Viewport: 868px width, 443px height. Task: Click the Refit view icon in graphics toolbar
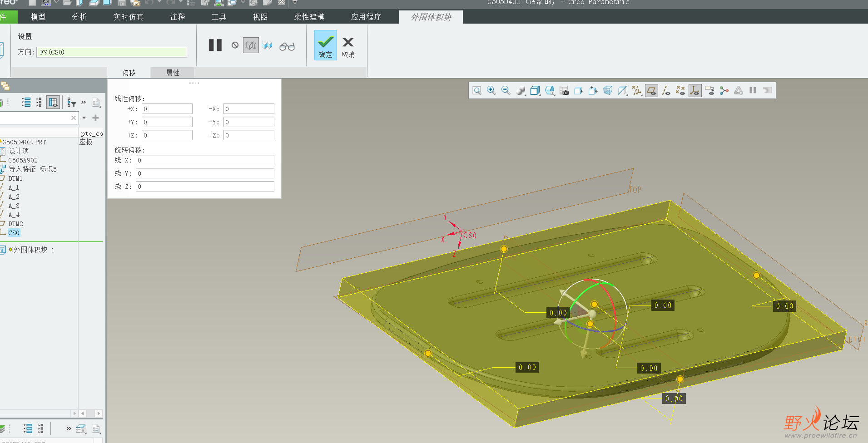[x=476, y=91]
